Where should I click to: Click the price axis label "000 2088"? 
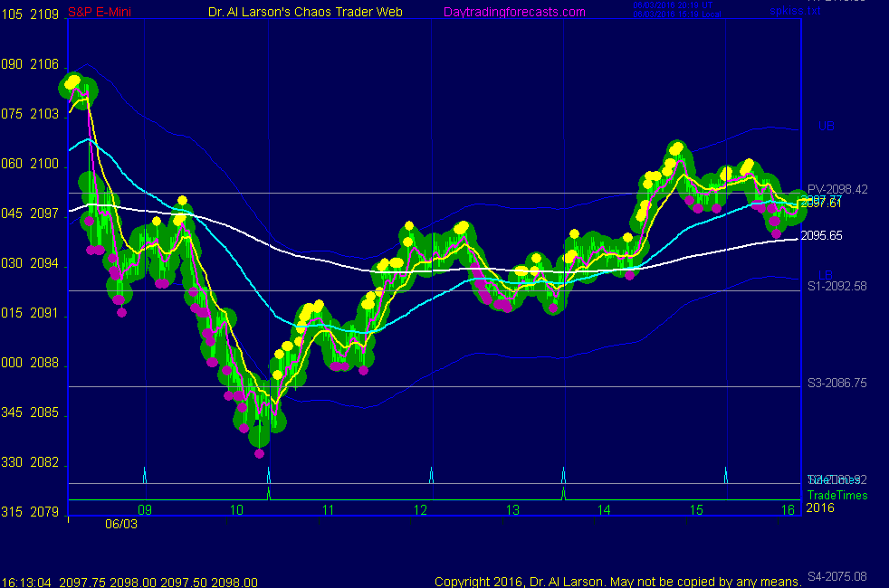click(30, 363)
